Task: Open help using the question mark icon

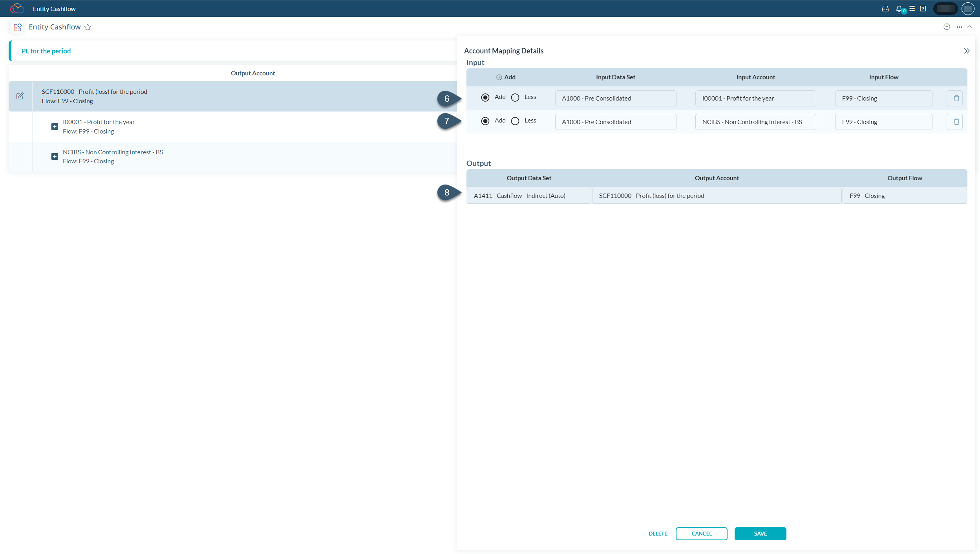Action: [x=923, y=8]
